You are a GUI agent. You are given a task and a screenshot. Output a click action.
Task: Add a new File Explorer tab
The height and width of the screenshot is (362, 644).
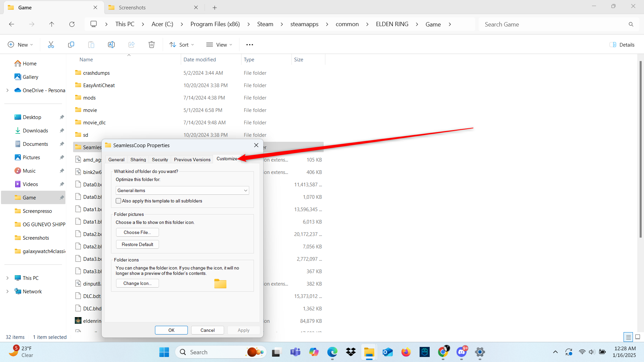215,7
